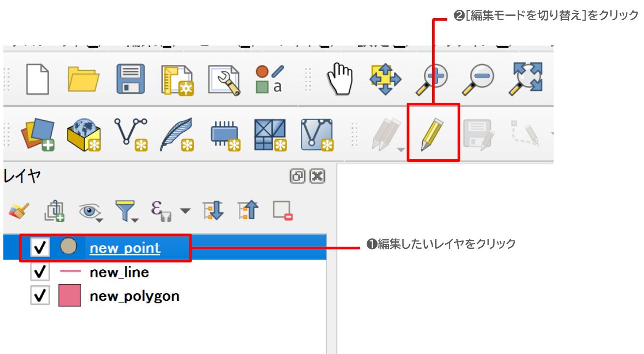Float the Layers panel
Viewport: 644px width, 354px height.
[x=297, y=176]
